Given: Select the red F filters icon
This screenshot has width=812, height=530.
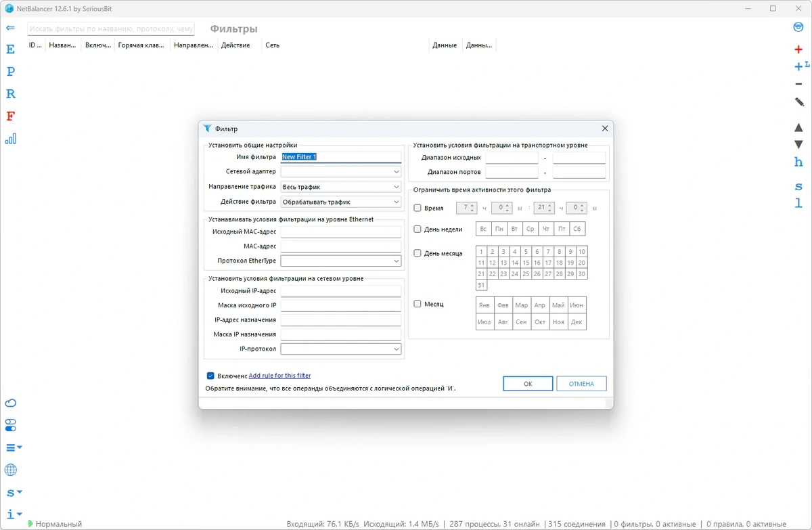Looking at the screenshot, I should (10, 116).
